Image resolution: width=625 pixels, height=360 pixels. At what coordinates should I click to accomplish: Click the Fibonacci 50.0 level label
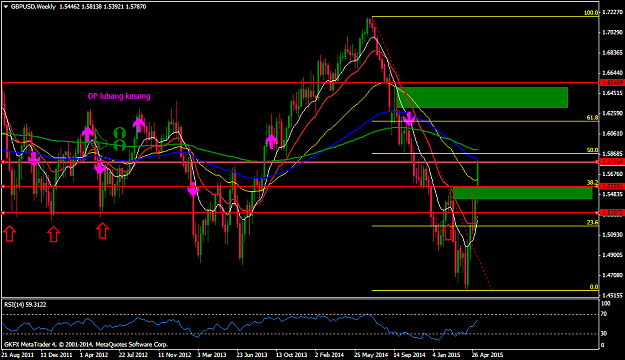(592, 150)
